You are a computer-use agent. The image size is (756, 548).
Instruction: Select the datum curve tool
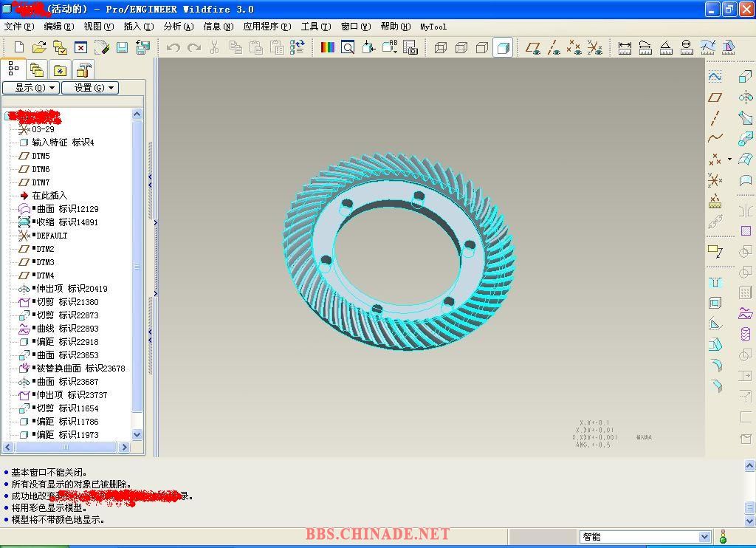click(x=715, y=138)
